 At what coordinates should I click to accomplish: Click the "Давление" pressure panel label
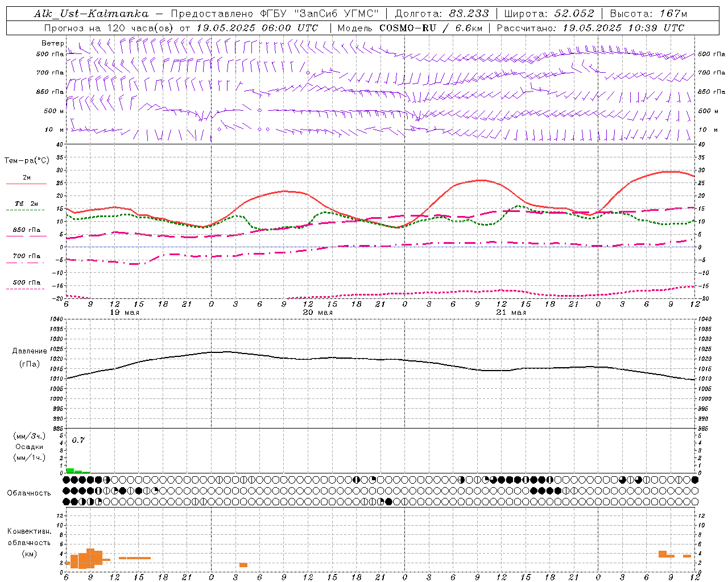[28, 351]
